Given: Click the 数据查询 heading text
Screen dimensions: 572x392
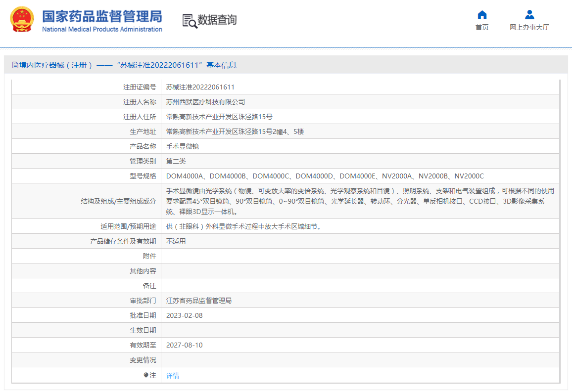Looking at the screenshot, I should 217,20.
